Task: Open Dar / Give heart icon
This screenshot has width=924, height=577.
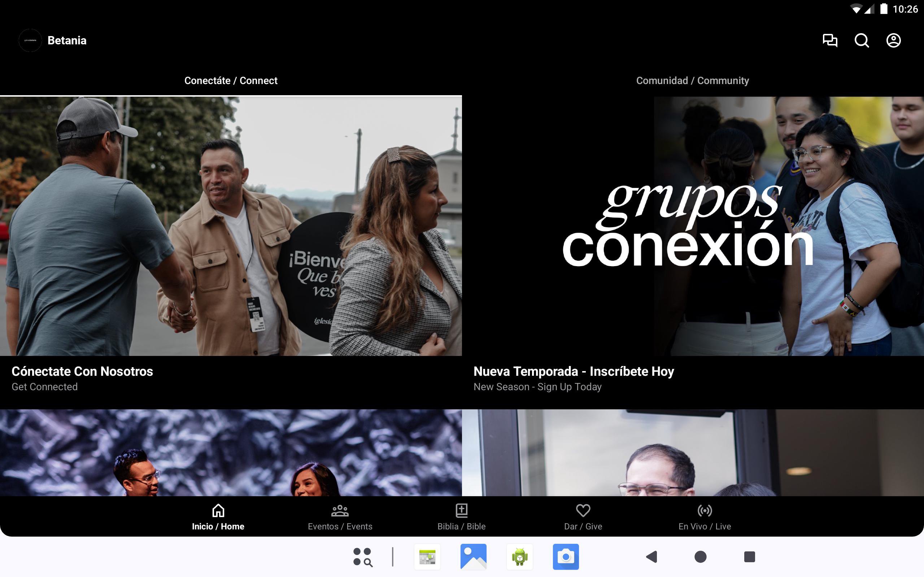Action: 583,517
